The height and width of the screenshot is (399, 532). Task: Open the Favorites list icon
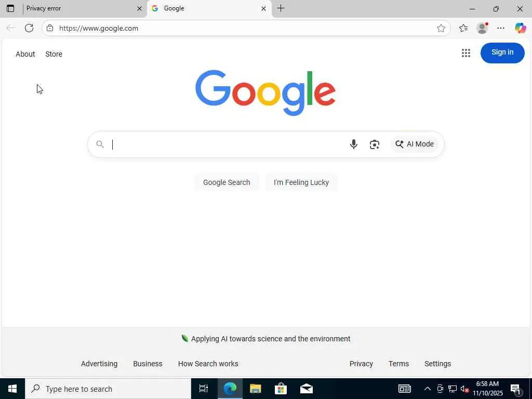pos(463,28)
